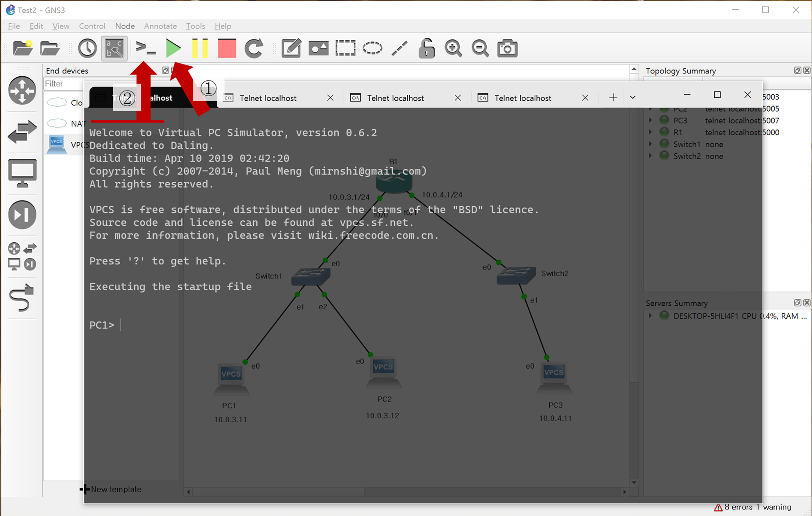Float the Servers Summary panel
Screen dimensions: 812x516
(x=797, y=303)
